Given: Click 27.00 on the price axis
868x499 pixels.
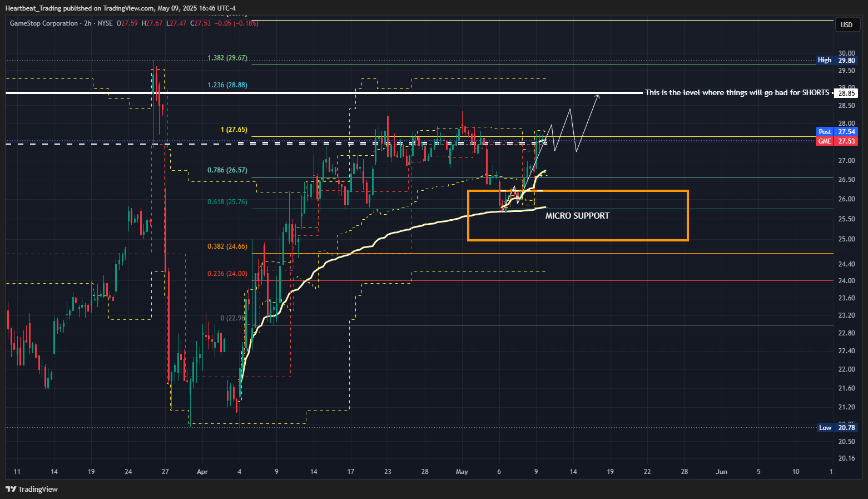Looking at the screenshot, I should (846, 161).
